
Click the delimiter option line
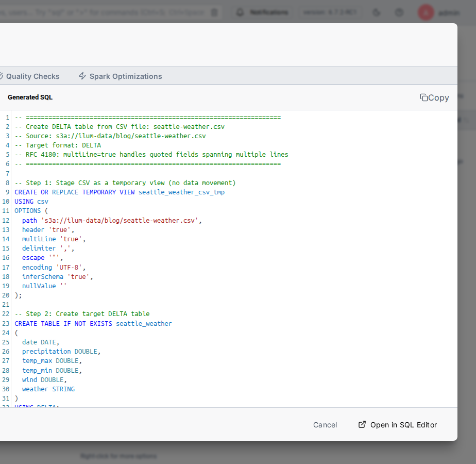(x=48, y=248)
